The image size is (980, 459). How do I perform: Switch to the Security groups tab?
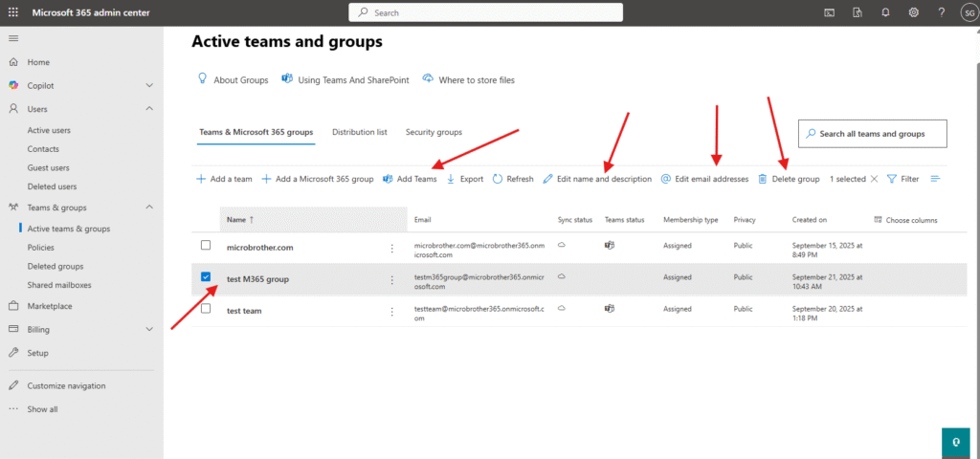(434, 132)
